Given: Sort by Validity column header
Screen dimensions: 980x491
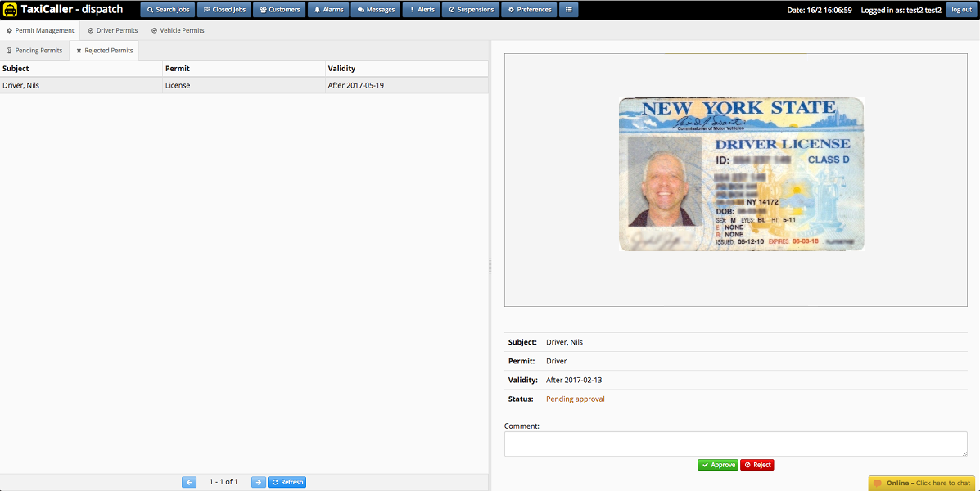Looking at the screenshot, I should [x=406, y=69].
